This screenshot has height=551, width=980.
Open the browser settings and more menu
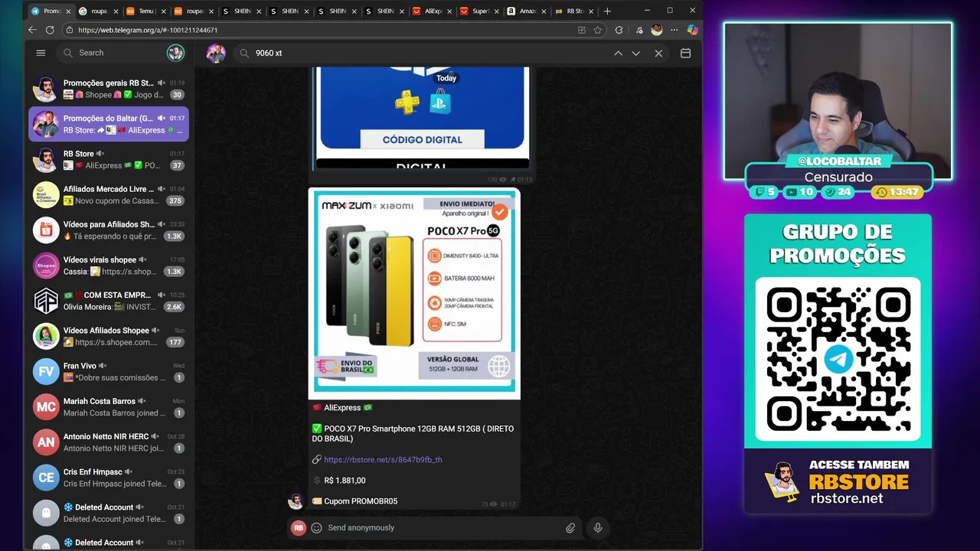coord(674,30)
